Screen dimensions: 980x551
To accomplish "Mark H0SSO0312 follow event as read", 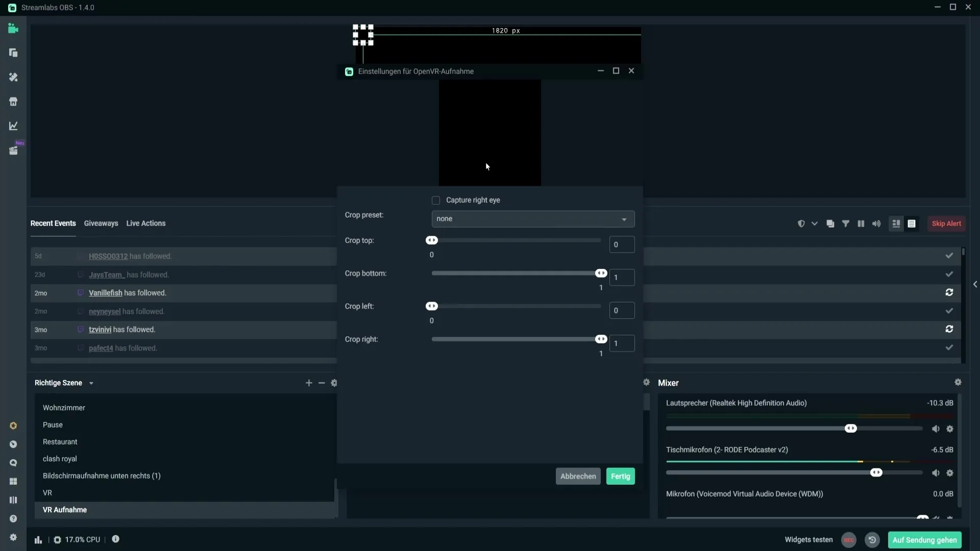I will click(x=949, y=256).
